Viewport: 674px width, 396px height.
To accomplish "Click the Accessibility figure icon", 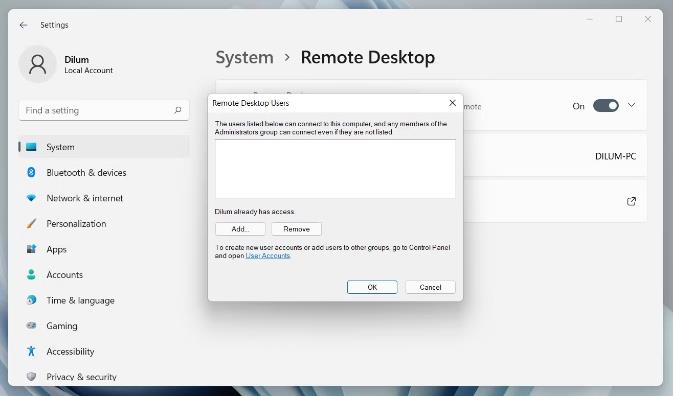I will [x=31, y=351].
